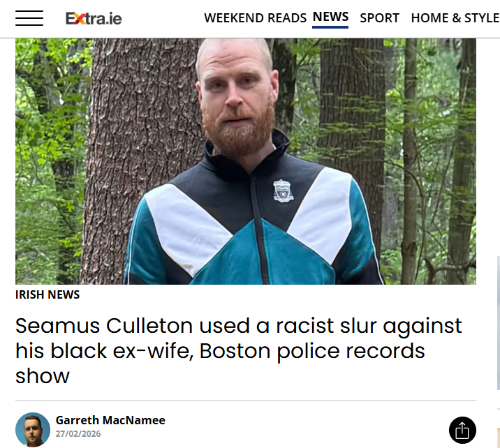This screenshot has height=448, width=500.
Task: Open Garreth MacNamee's author page link
Action: pyautogui.click(x=110, y=420)
